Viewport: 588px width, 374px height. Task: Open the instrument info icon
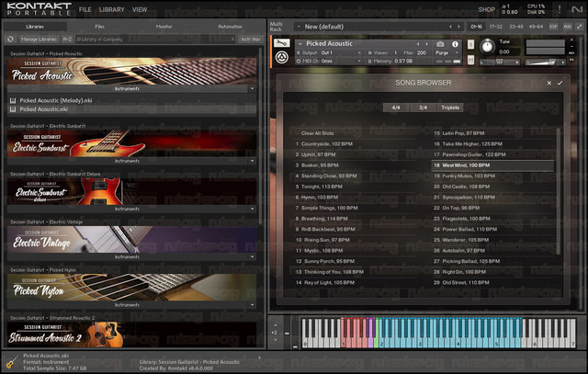tap(455, 44)
